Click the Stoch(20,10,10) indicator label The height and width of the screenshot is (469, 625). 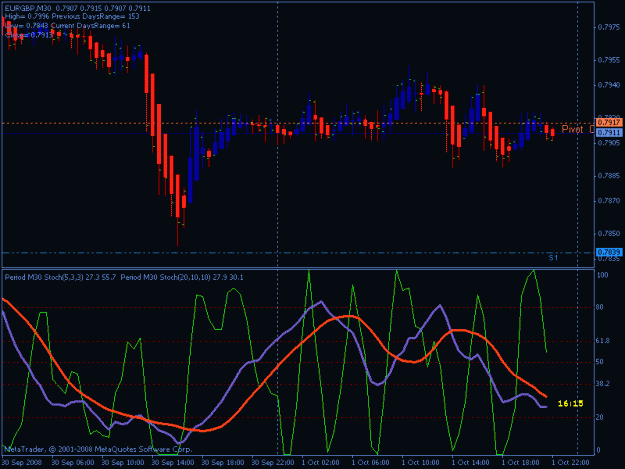182,277
